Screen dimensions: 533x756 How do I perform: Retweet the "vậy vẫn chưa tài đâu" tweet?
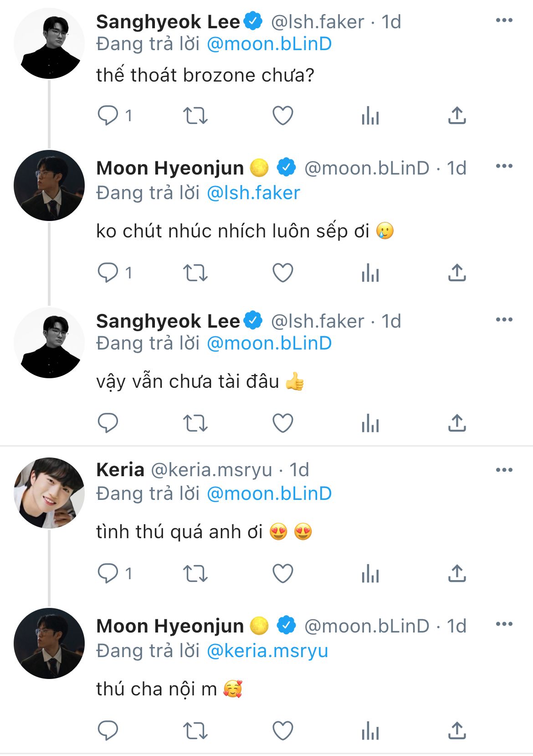pos(195,423)
